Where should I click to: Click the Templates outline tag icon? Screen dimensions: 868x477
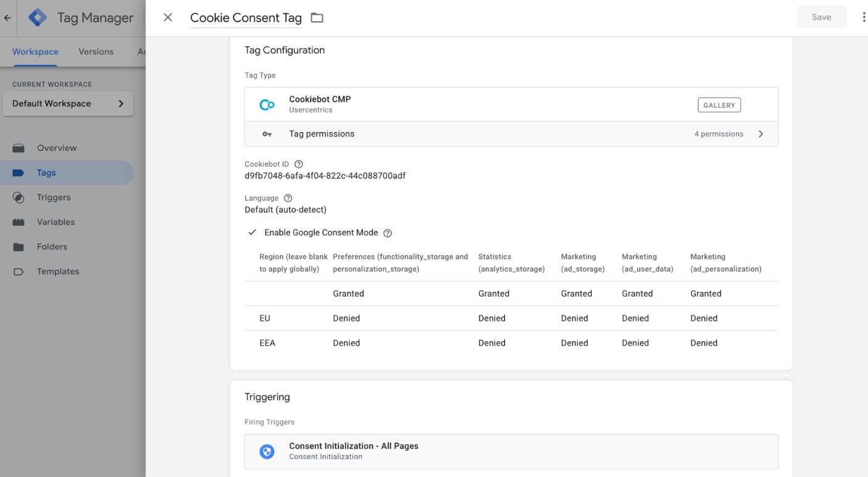coord(19,272)
